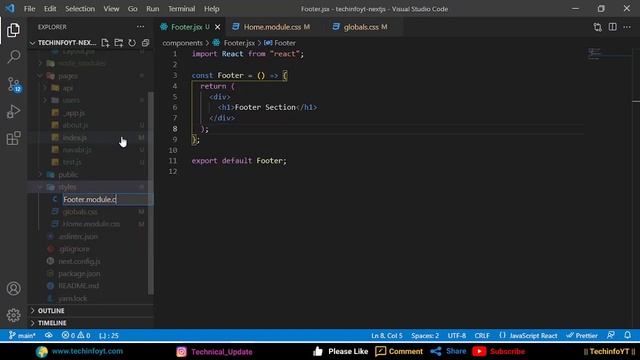This screenshot has width=640, height=360.
Task: Open Prettier formatter status item
Action: (x=582, y=336)
